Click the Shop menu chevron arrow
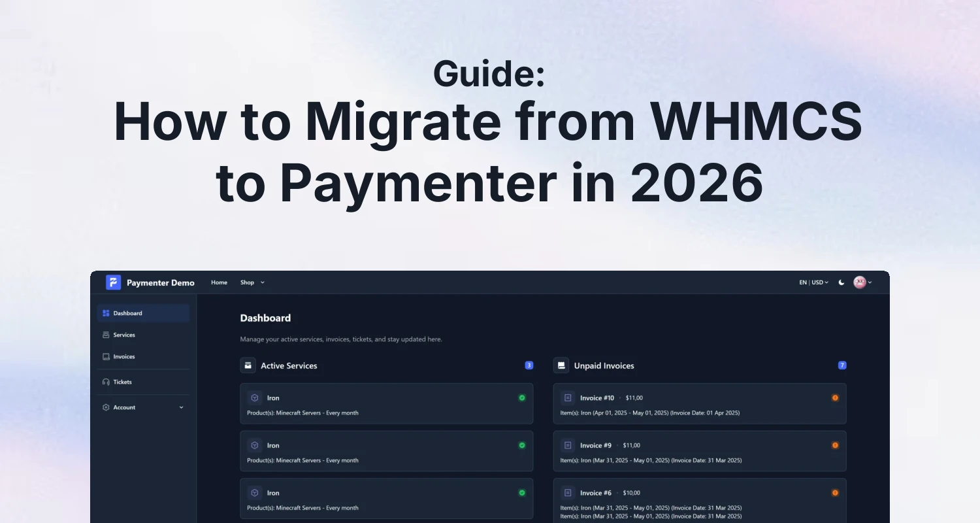Viewport: 980px width, 523px height. point(263,282)
